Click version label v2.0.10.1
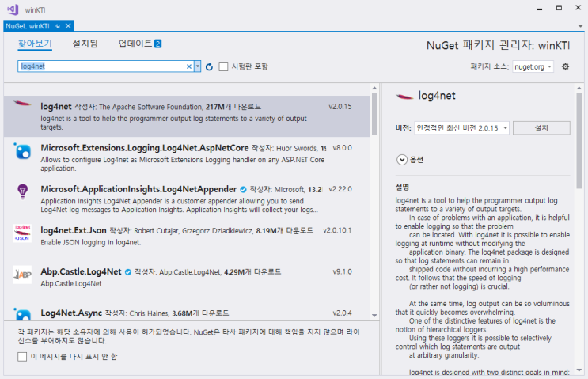The height and width of the screenshot is (379, 588). (x=337, y=230)
